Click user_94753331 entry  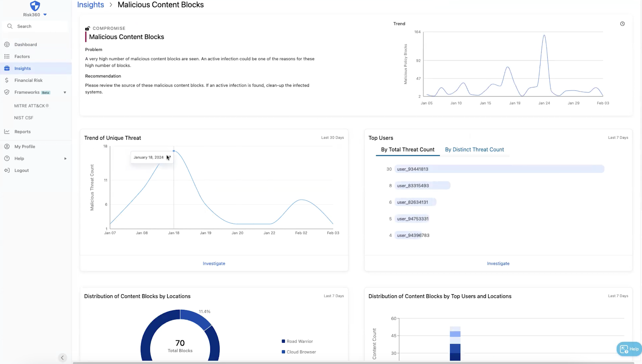tap(412, 219)
